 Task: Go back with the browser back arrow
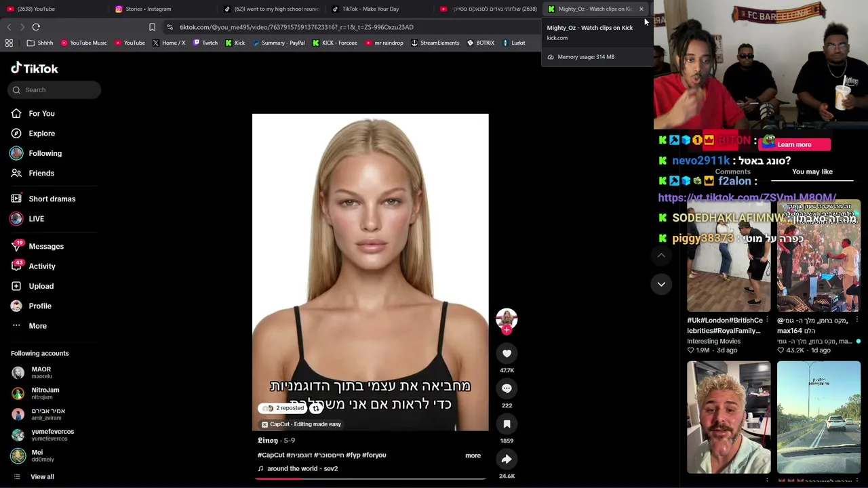point(9,27)
